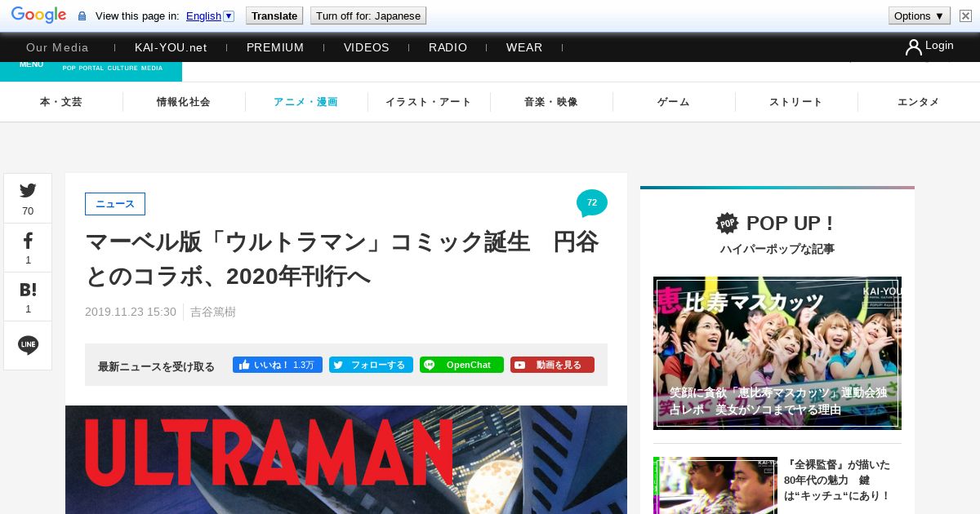The height and width of the screenshot is (514, 980).
Task: Open the 笑顔に貪欲「恵比寿マスカッツ」article caption
Action: pos(778,401)
